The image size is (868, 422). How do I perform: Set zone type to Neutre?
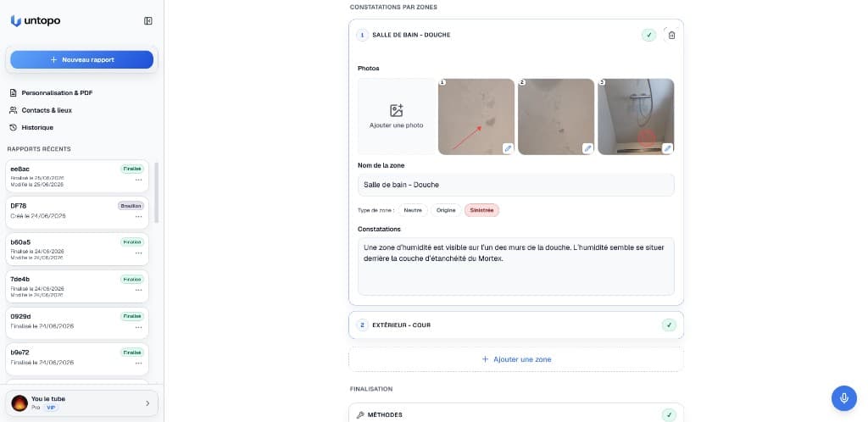(x=413, y=210)
